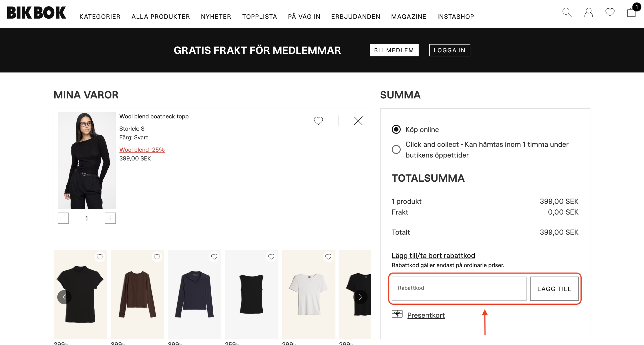Select the Click and collect option
644x345 pixels.
click(396, 149)
